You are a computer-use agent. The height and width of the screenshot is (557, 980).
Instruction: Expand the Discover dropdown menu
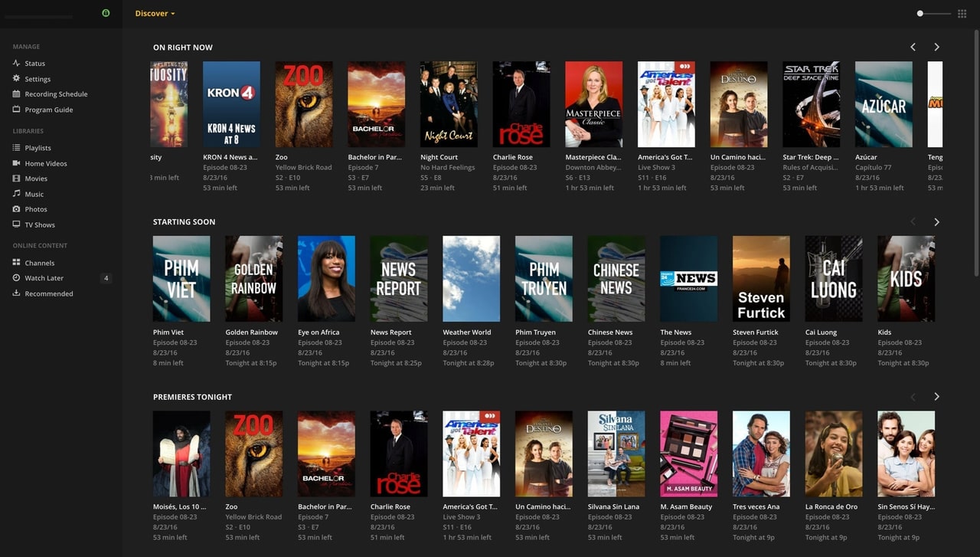coord(155,14)
